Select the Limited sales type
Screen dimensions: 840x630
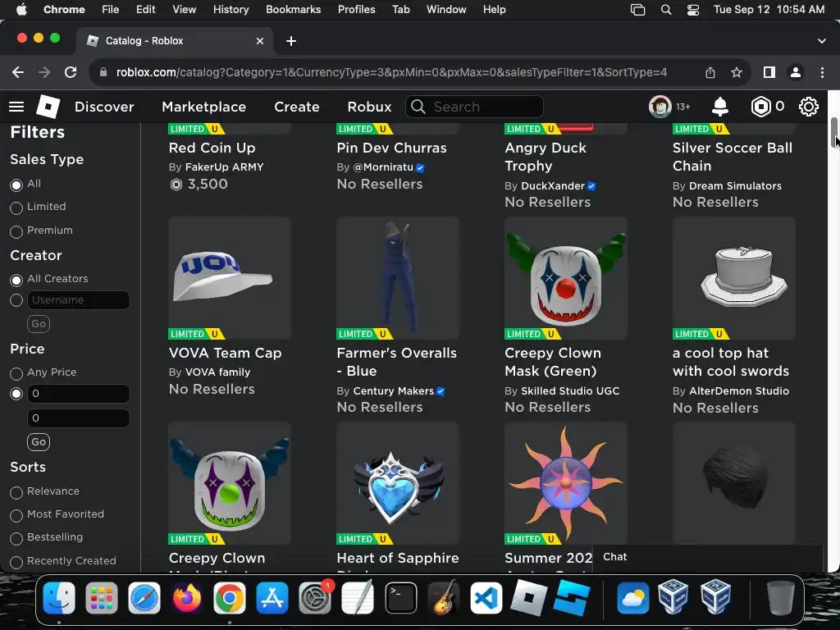pos(16,208)
